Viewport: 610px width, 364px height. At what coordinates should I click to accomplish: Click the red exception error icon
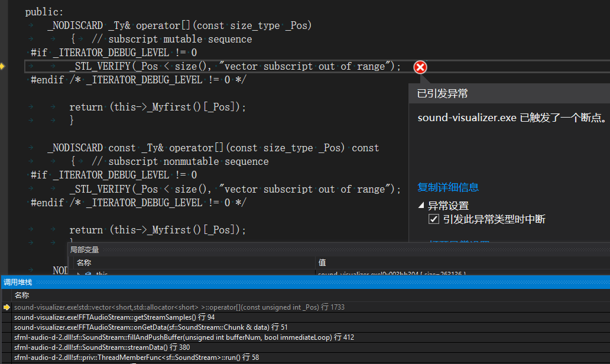420,67
